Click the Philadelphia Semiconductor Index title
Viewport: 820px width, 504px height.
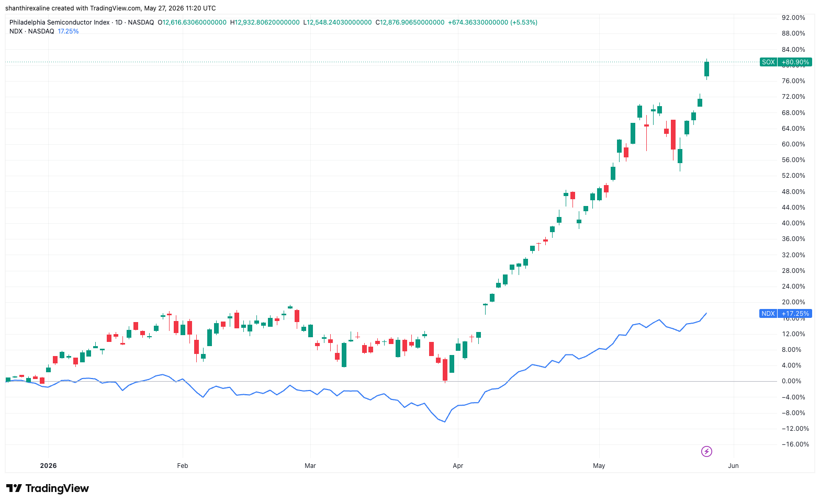tap(60, 22)
